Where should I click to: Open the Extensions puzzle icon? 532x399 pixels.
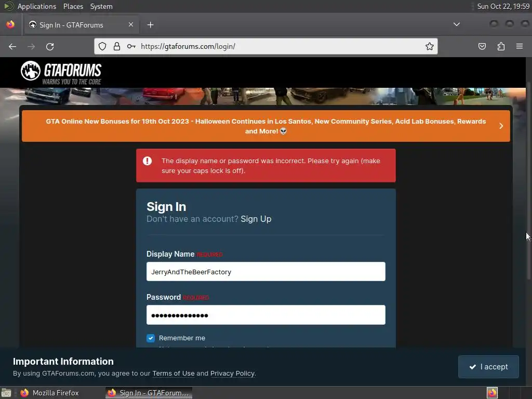click(x=501, y=46)
